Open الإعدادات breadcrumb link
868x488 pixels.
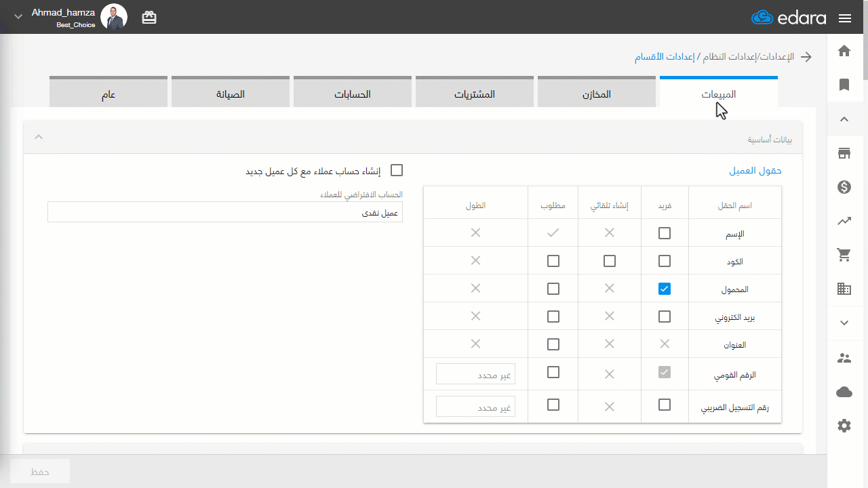(777, 57)
